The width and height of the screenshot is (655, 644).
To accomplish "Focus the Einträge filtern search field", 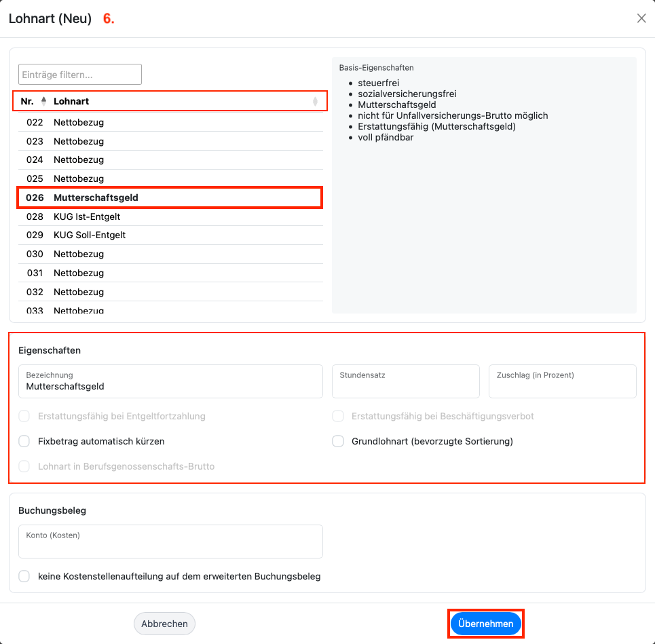I will [80, 75].
